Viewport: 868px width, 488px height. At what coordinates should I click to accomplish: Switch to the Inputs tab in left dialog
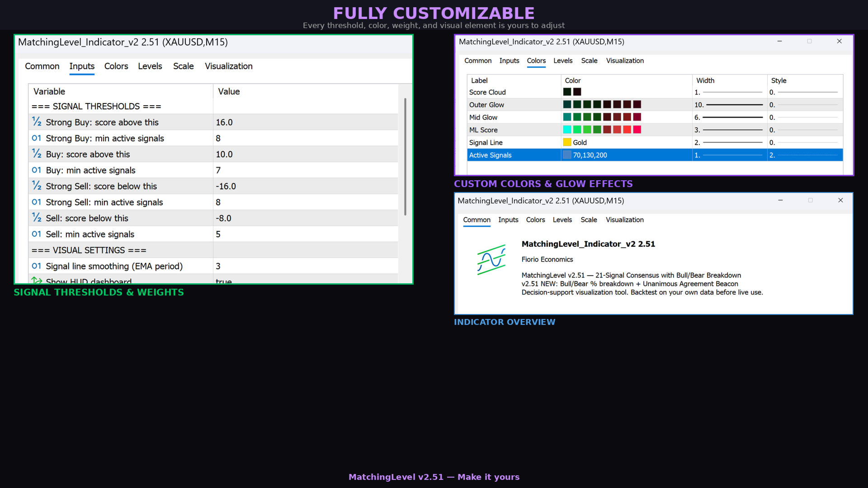point(82,66)
